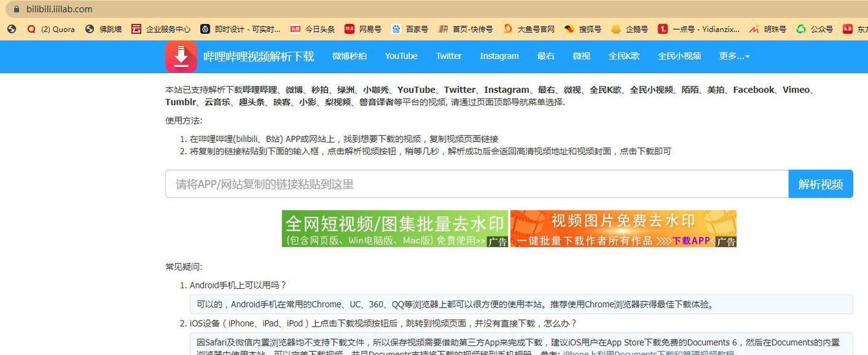This screenshot has width=868, height=355.
Task: Open the 今日头条 bookmark
Action: [x=313, y=29]
